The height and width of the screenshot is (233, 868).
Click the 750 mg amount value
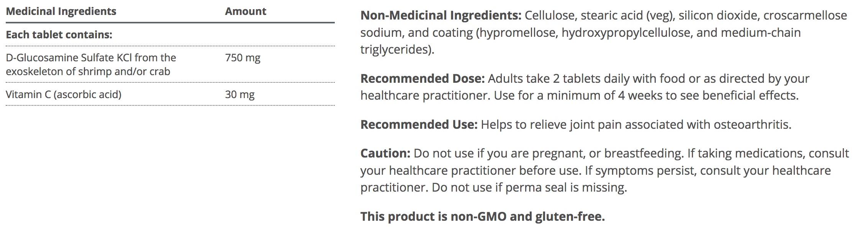pyautogui.click(x=242, y=58)
